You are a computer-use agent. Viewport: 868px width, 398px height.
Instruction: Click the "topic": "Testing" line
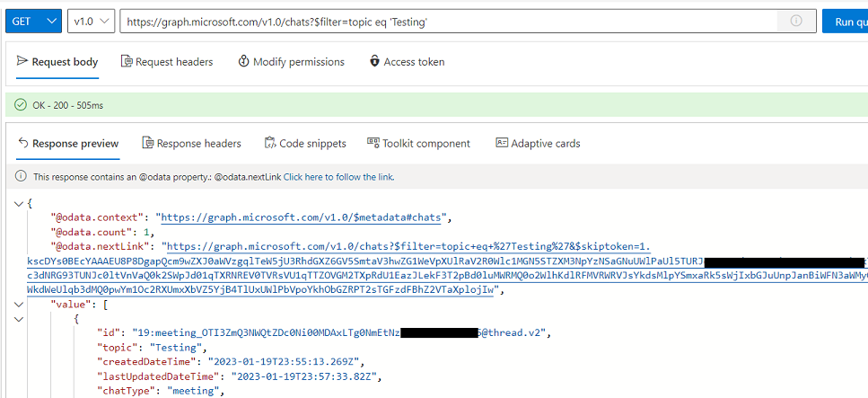pyautogui.click(x=151, y=348)
